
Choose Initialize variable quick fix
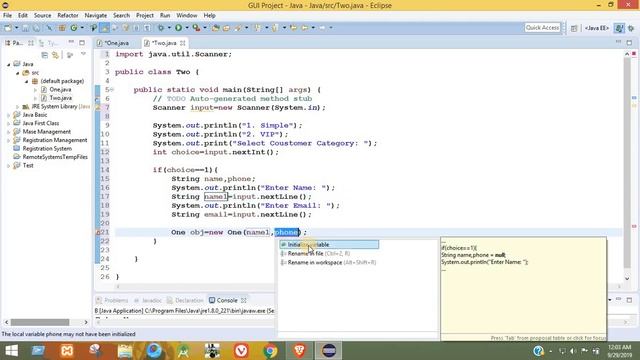pos(329,244)
